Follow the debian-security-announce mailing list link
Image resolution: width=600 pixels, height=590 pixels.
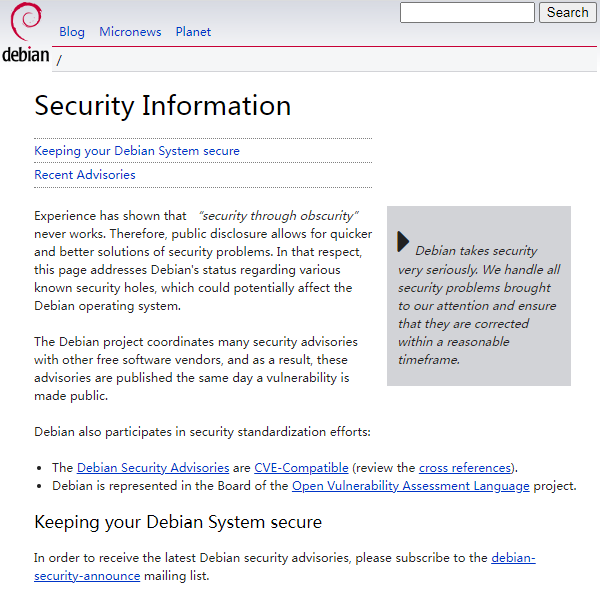[513, 558]
